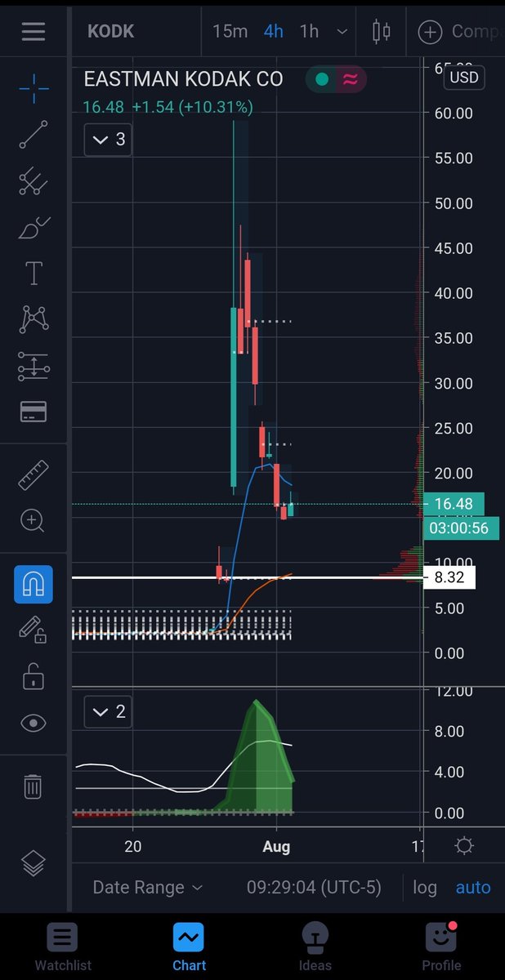Toggle log scale
The image size is (505, 980).
tap(425, 887)
